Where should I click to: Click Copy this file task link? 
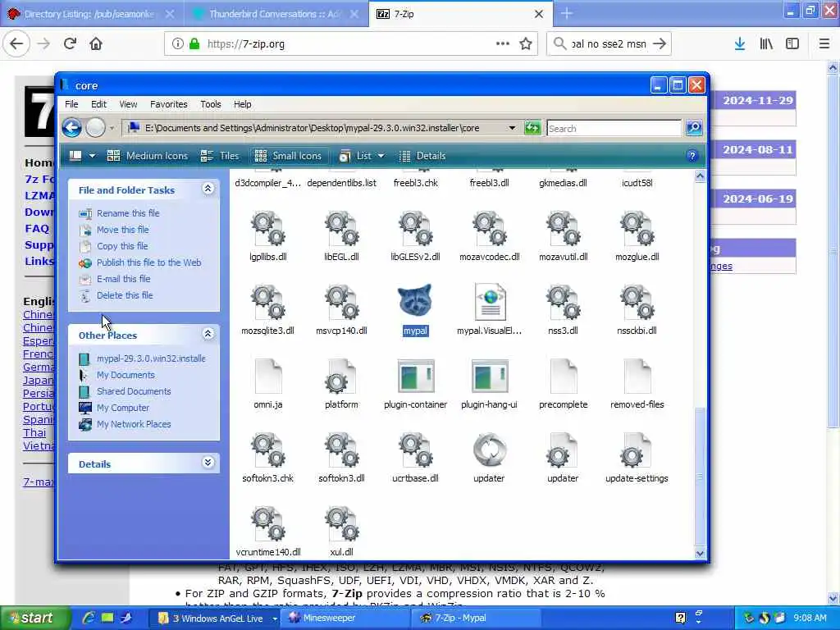click(x=122, y=246)
